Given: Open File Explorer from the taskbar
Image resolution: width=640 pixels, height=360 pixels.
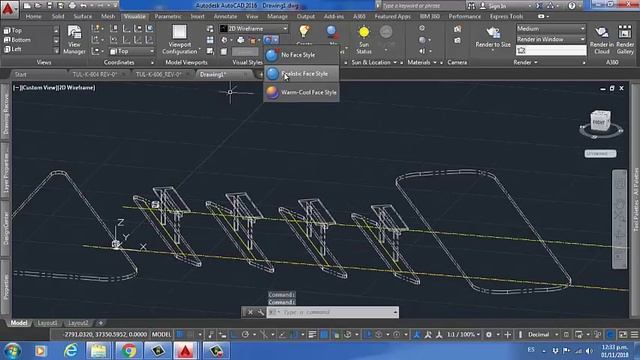Looking at the screenshot, I should click(x=98, y=351).
